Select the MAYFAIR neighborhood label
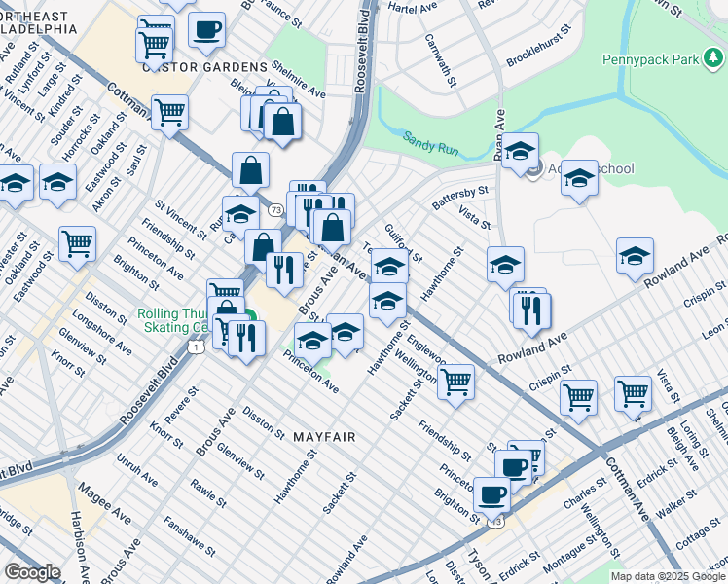 click(x=324, y=437)
